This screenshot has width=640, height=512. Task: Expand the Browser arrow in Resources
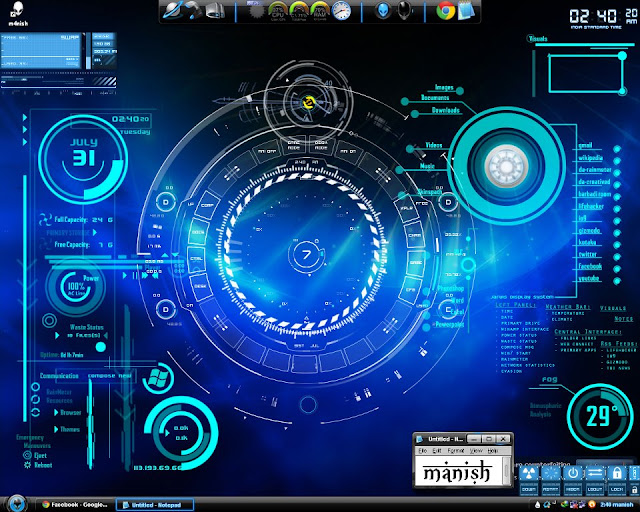pyautogui.click(x=56, y=412)
